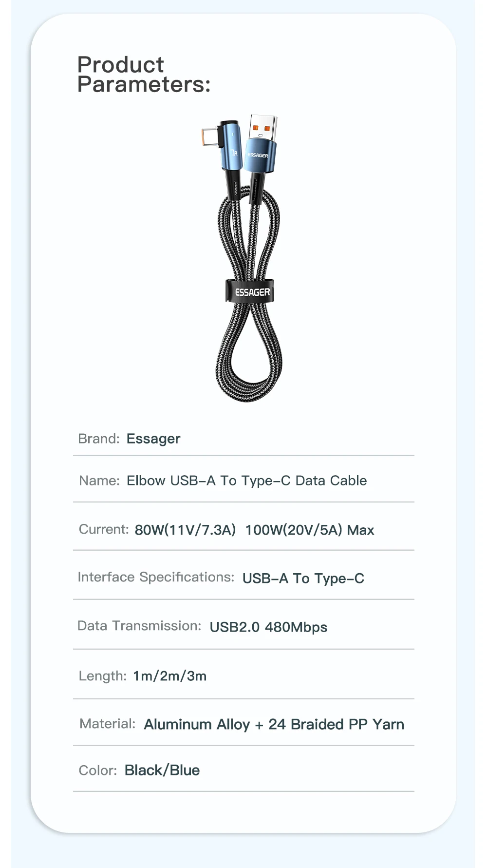Click the Color label text
Image resolution: width=487 pixels, height=868 pixels.
[98, 770]
